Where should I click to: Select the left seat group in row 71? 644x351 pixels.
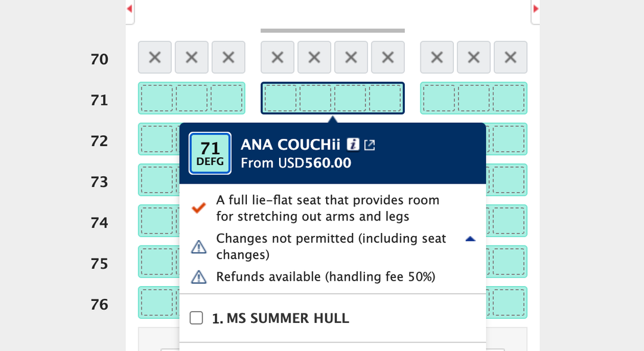[191, 98]
